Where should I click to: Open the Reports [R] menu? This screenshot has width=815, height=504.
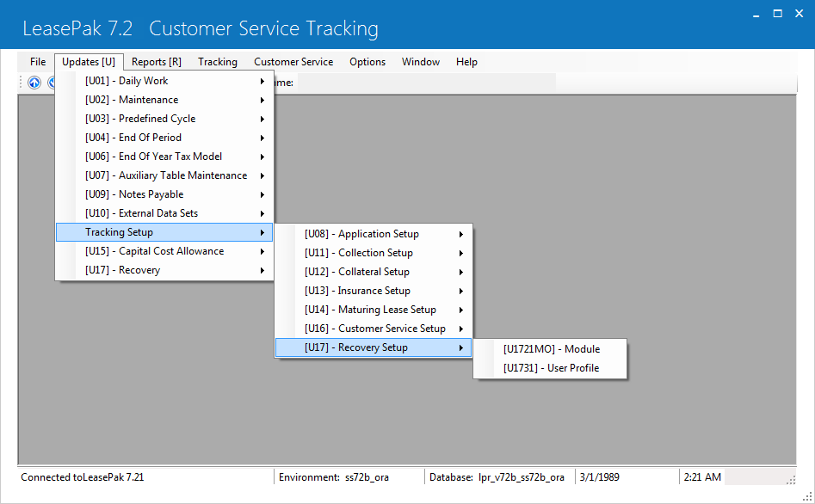[x=157, y=62]
